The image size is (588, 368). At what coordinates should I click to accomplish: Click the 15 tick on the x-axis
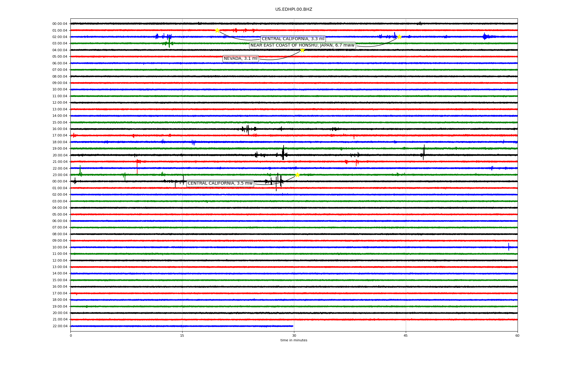(182, 335)
